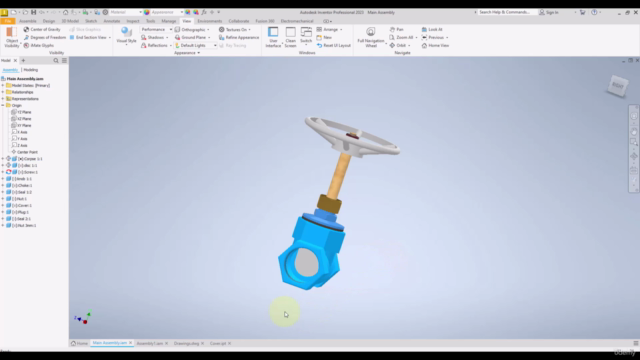This screenshot has height=360, width=640.
Task: Open the Help question mark icon
Action: click(594, 12)
